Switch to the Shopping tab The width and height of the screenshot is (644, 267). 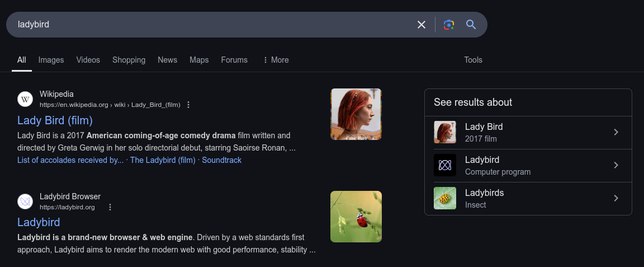coord(129,60)
